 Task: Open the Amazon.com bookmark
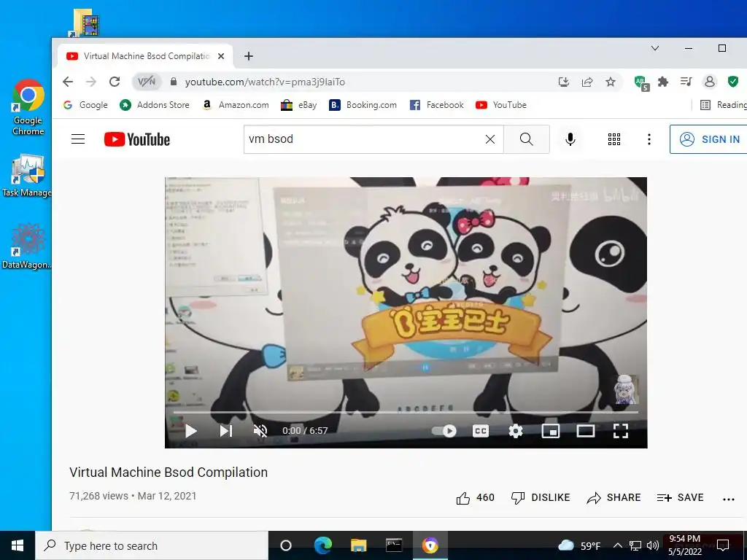pyautogui.click(x=235, y=105)
